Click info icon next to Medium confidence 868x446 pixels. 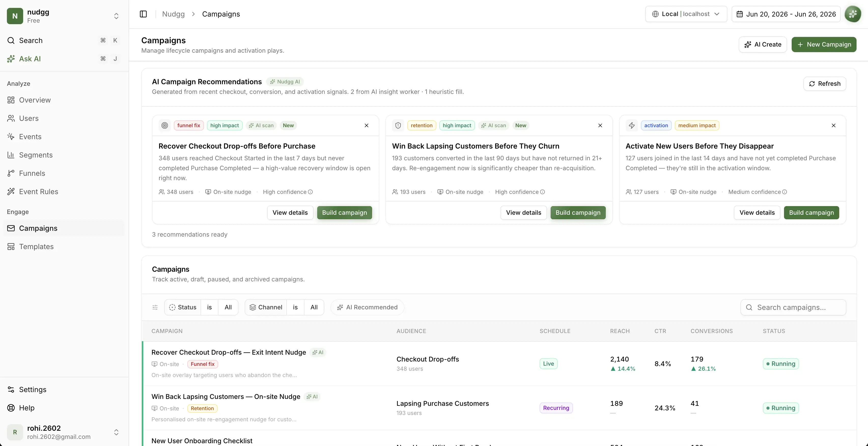coord(785,192)
